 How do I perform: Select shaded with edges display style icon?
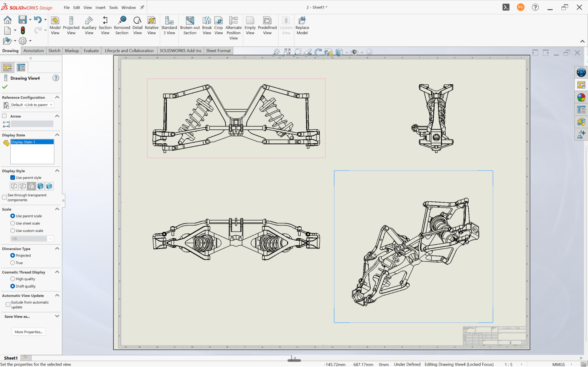40,186
